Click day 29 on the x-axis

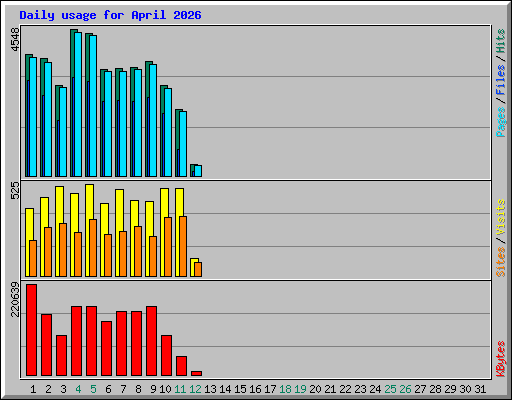coord(450,389)
